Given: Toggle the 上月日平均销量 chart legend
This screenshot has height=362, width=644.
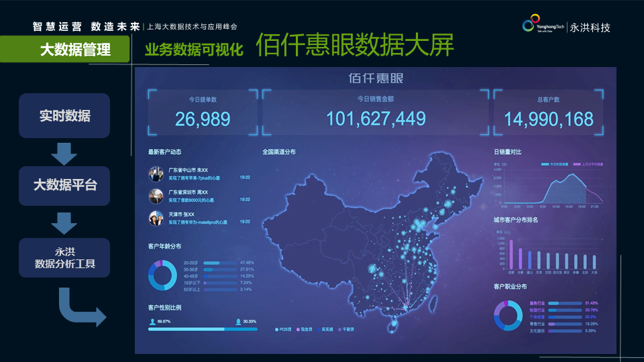Looking at the screenshot, I should point(588,164).
